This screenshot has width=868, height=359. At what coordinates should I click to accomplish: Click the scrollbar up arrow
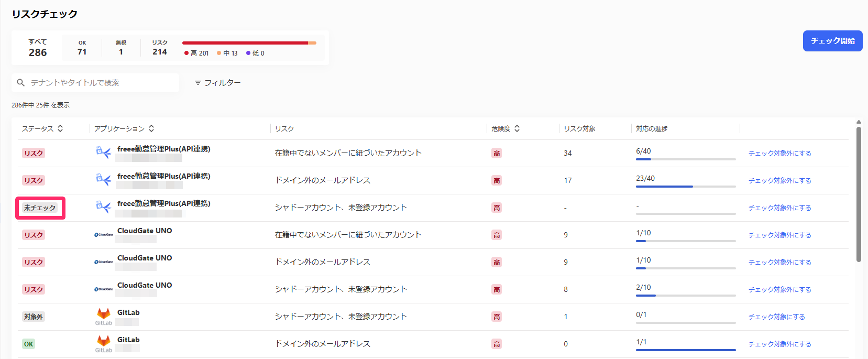pos(859,122)
